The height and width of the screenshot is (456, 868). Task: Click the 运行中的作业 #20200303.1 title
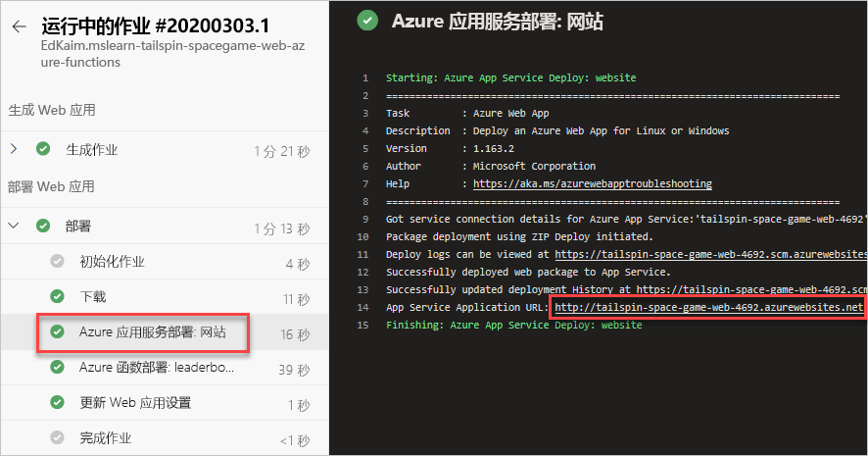(156, 26)
